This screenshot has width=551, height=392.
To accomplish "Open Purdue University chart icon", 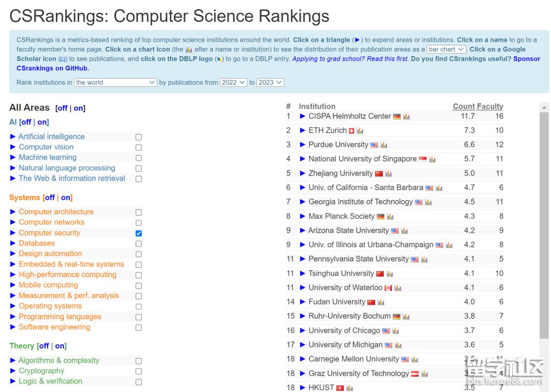I will point(384,145).
